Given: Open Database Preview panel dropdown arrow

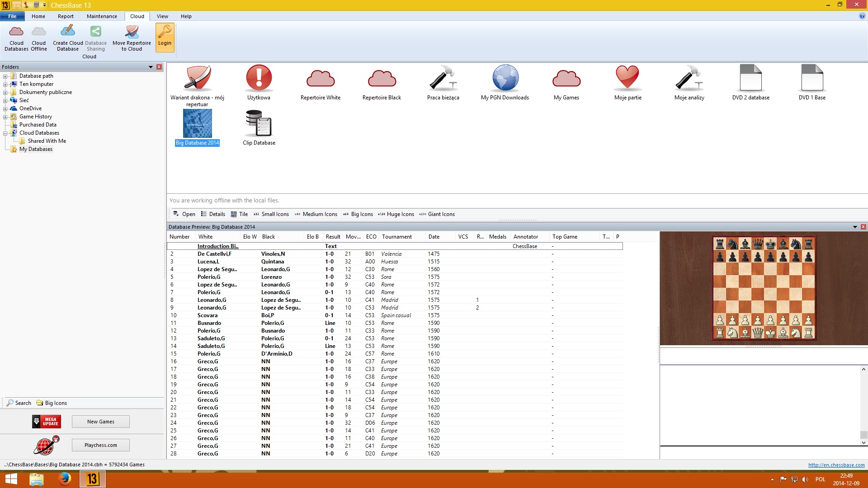Looking at the screenshot, I should pyautogui.click(x=855, y=227).
